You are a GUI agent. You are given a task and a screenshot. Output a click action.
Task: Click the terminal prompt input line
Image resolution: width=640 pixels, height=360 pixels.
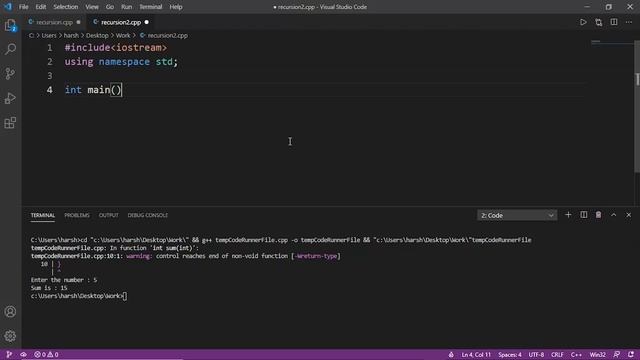tap(79, 296)
